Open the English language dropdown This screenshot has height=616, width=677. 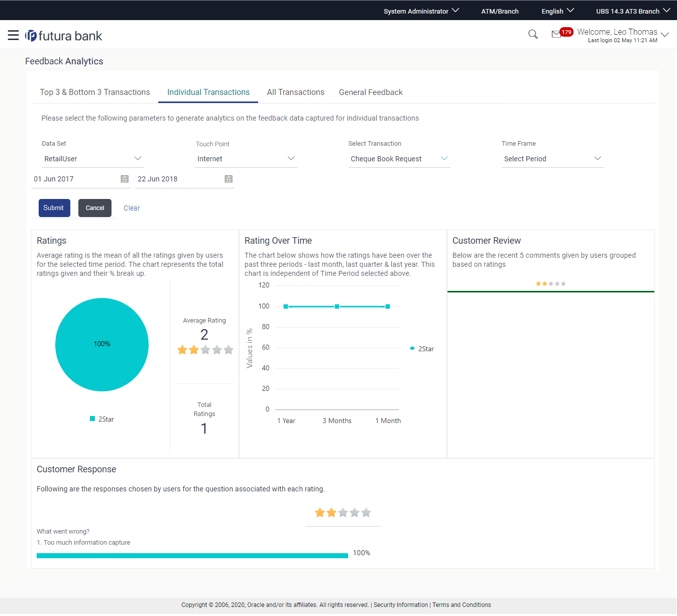(557, 11)
